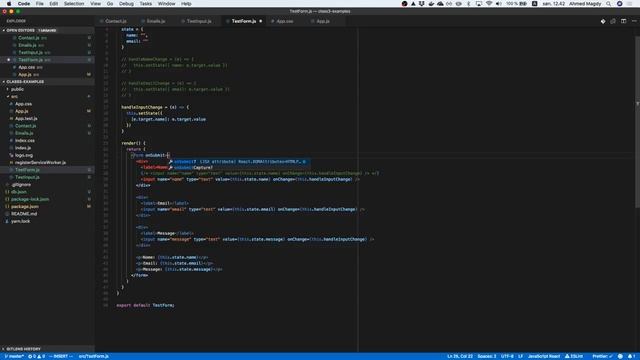This screenshot has height=360, width=640.
Task: Change the JavaScript React language mode
Action: point(544,356)
